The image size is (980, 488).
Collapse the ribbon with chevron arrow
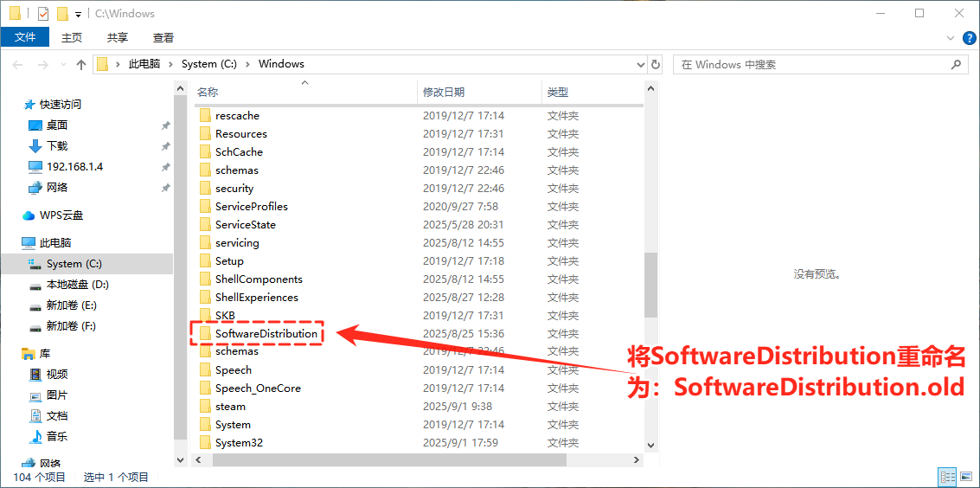point(951,38)
